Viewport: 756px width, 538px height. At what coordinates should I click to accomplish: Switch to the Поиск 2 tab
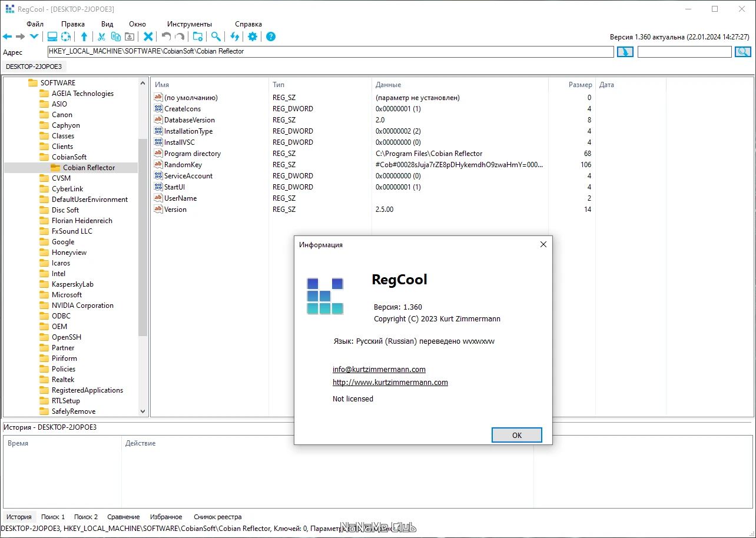[86, 517]
